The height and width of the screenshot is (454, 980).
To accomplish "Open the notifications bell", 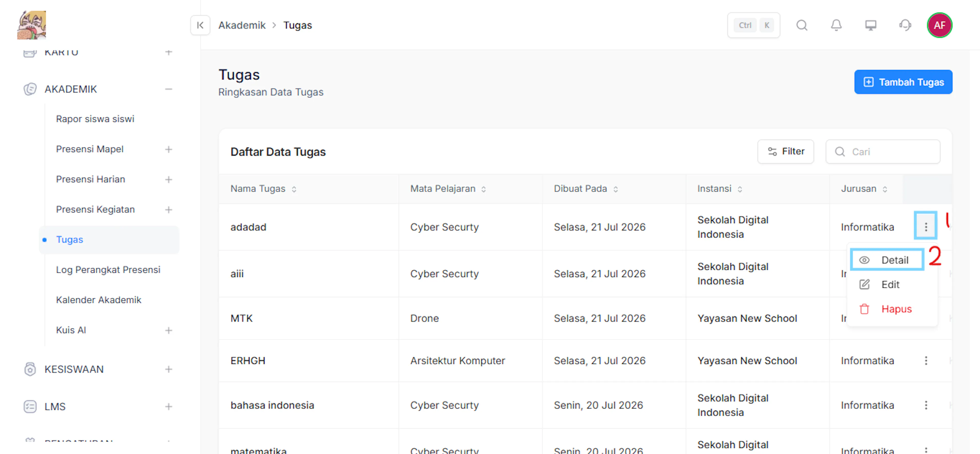I will 836,25.
